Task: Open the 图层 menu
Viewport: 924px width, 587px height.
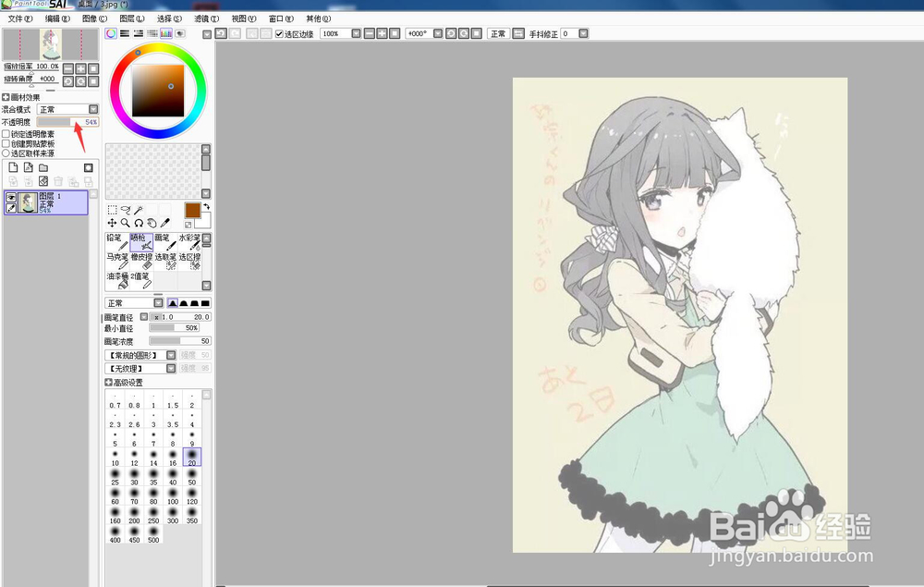Action: [132, 18]
